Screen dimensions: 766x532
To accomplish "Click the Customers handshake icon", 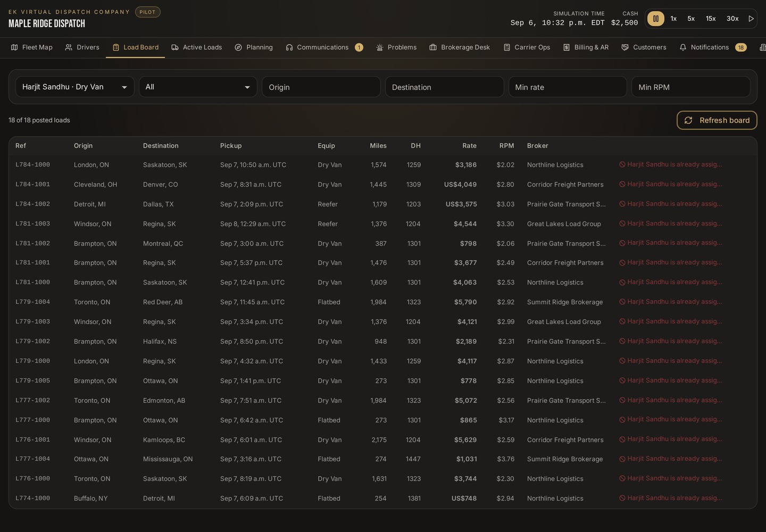I will [625, 47].
